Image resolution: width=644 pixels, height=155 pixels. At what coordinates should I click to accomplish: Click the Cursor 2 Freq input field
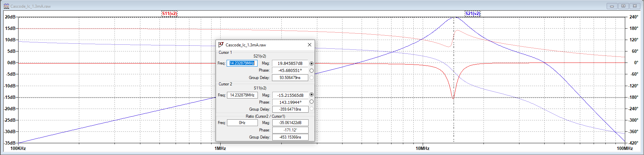tap(242, 95)
